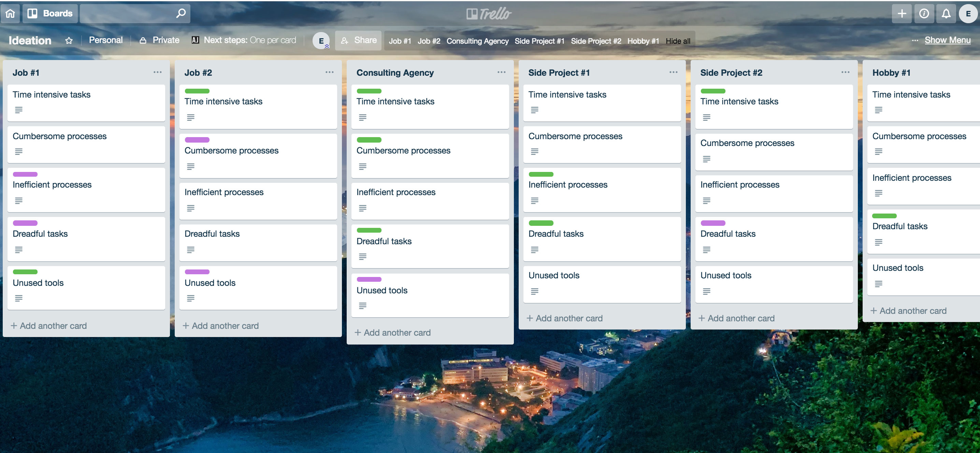
Task: Click the Share button
Action: pyautogui.click(x=358, y=40)
